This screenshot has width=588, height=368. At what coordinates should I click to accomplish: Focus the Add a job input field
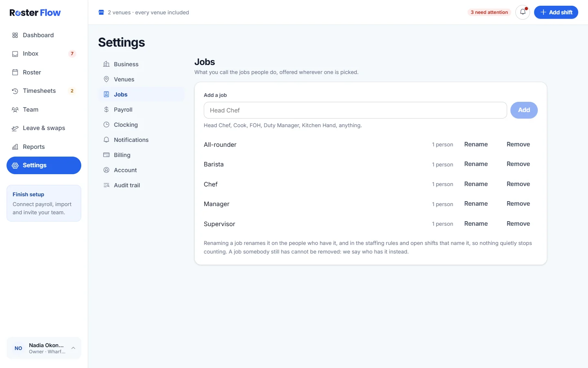coord(355,110)
